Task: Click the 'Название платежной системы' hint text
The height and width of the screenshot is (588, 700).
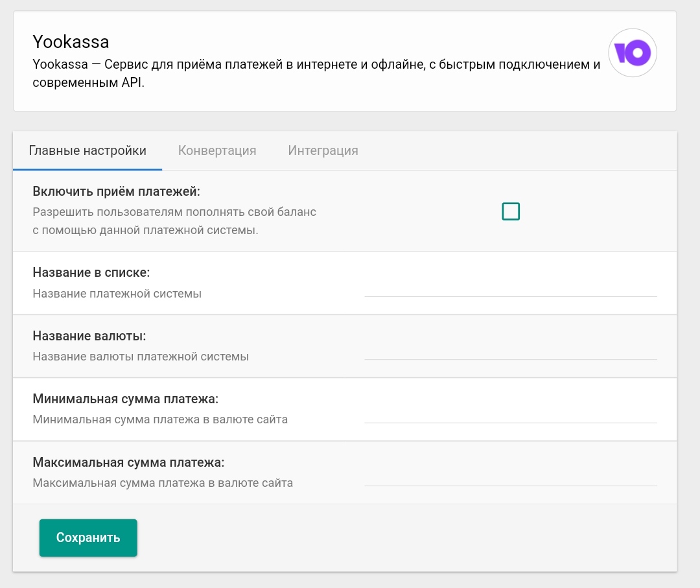Action: coord(117,294)
